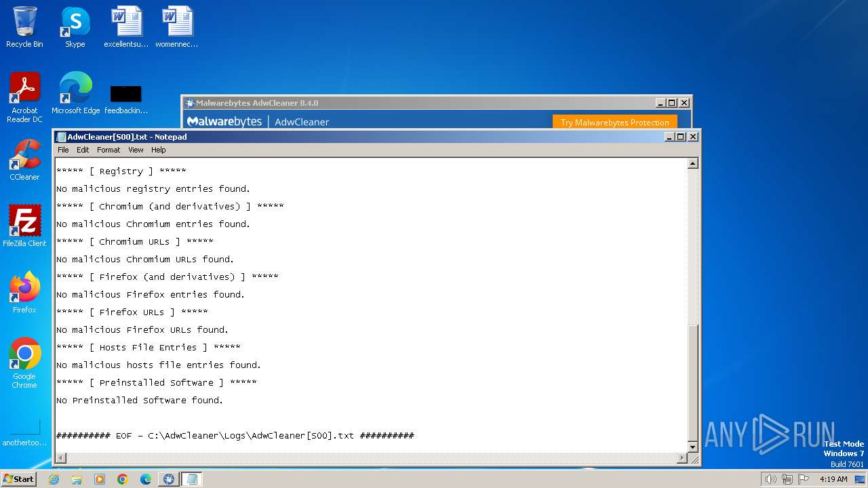Launch Firefox desktop shortcut

pos(24,293)
